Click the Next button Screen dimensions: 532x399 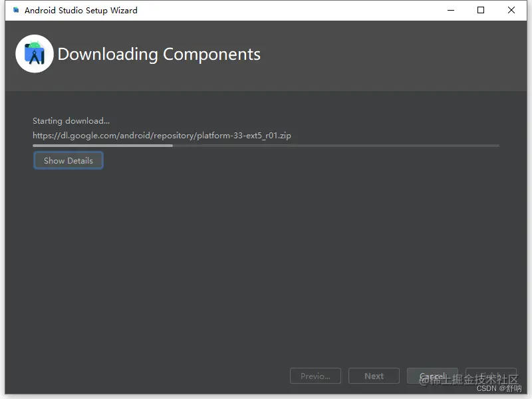[x=374, y=376]
